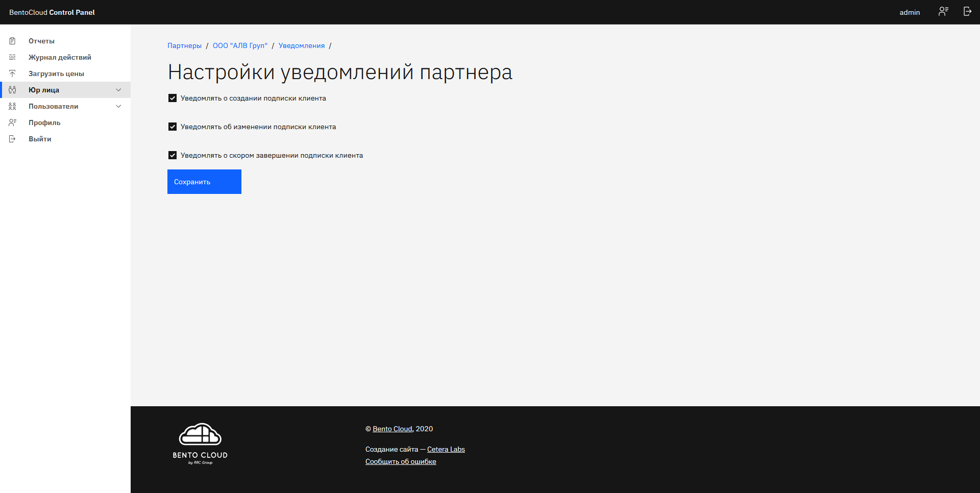The width and height of the screenshot is (980, 493).
Task: Click the upload icon next to Загрузить цены
Action: tap(12, 73)
